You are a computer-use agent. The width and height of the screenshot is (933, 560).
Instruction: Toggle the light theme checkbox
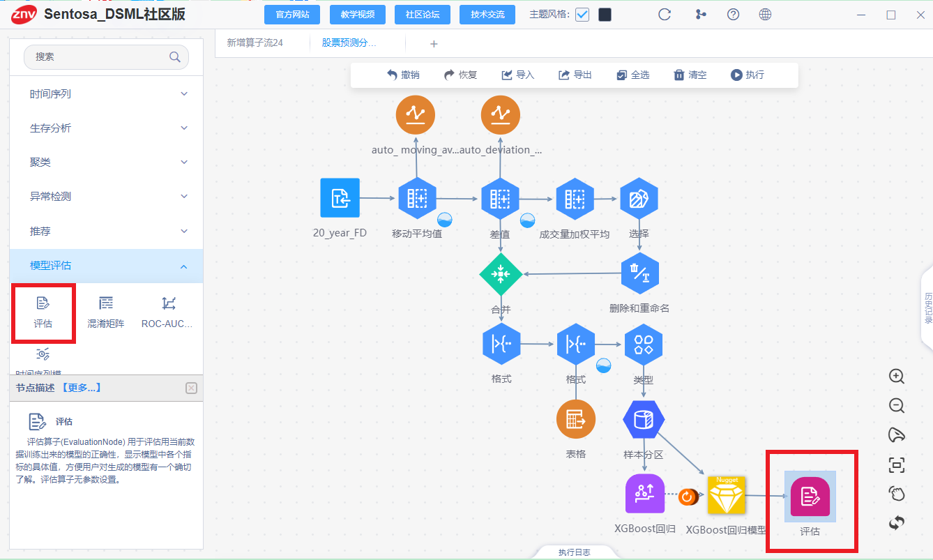coord(582,15)
